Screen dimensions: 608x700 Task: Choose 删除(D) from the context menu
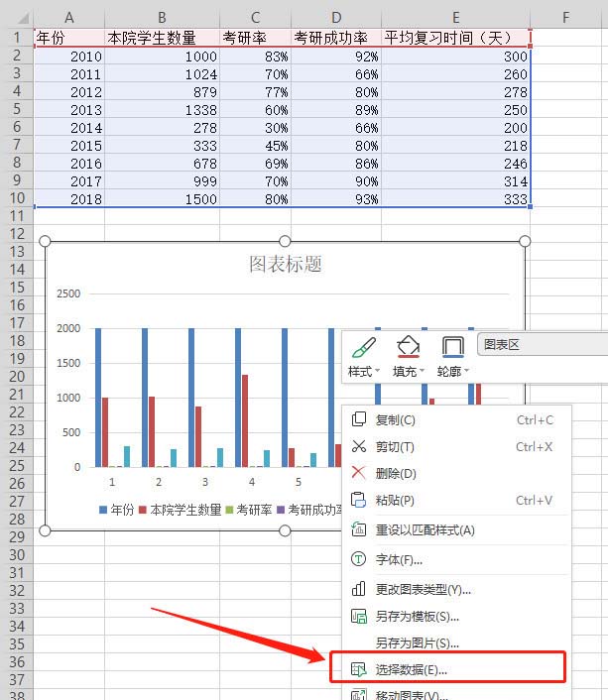456,473
